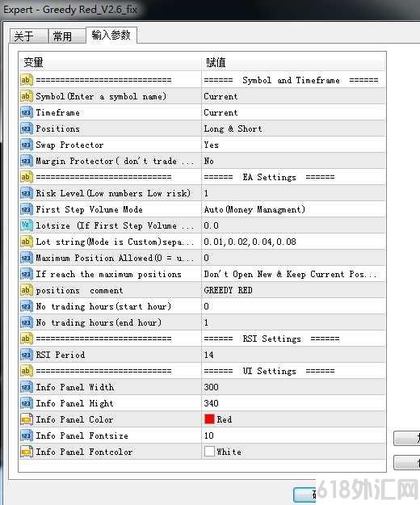
Task: Click the Red swatch for Info Panel Color
Action: point(209,419)
